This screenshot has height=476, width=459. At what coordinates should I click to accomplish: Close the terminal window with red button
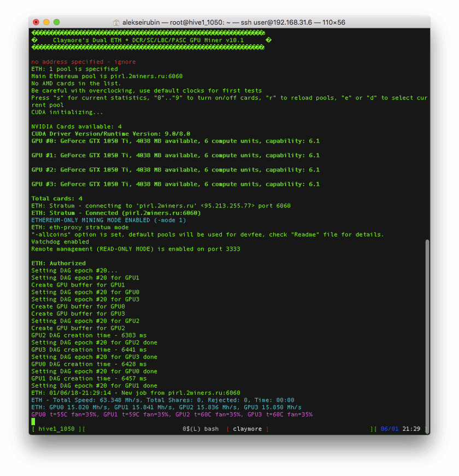[x=36, y=22]
